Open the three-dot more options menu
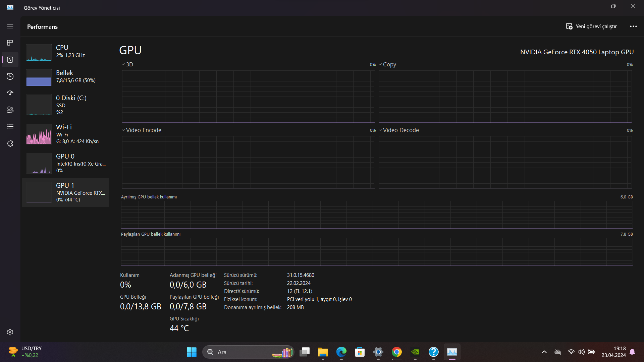The width and height of the screenshot is (644, 362). [633, 26]
